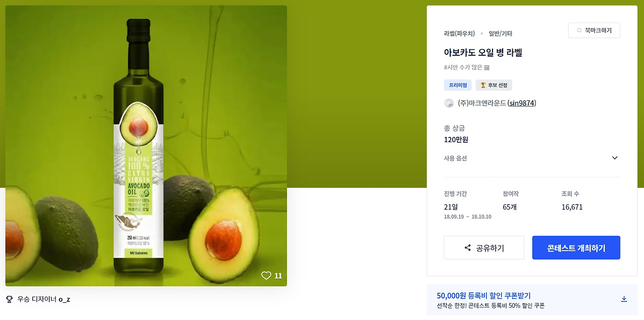The height and width of the screenshot is (320, 644).
Task: Like the design with the heart icon
Action: 266,275
